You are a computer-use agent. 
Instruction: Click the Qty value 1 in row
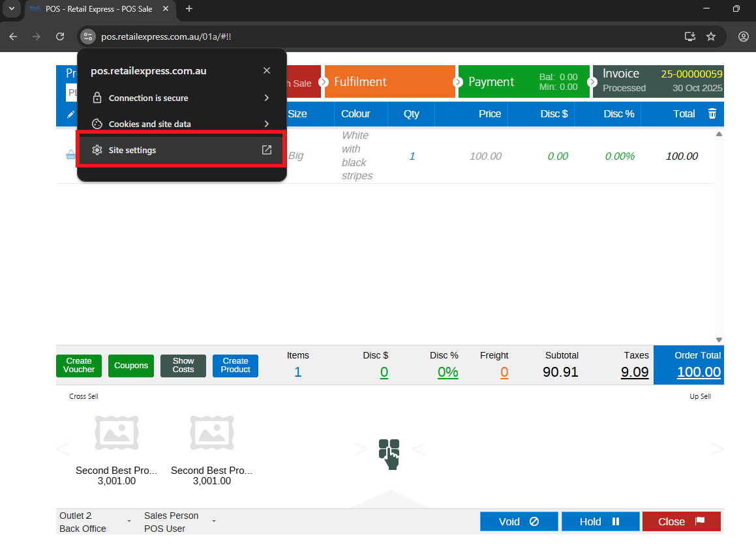(x=412, y=156)
